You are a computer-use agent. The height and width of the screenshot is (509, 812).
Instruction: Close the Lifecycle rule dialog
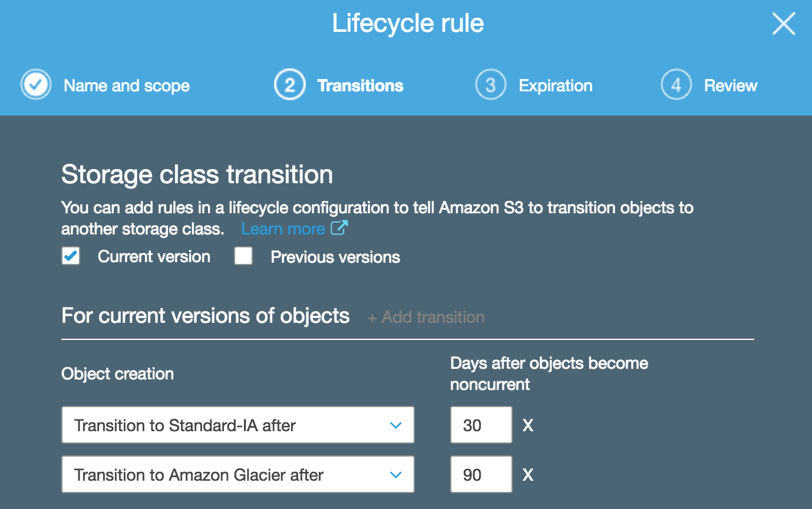tap(783, 24)
